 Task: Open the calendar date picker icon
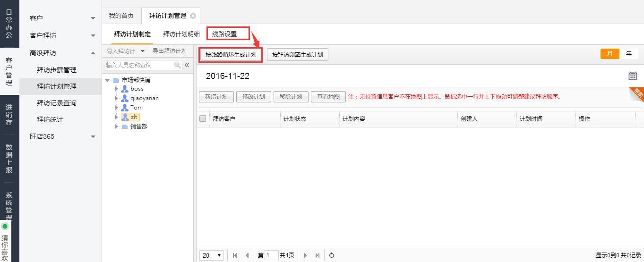(x=633, y=76)
